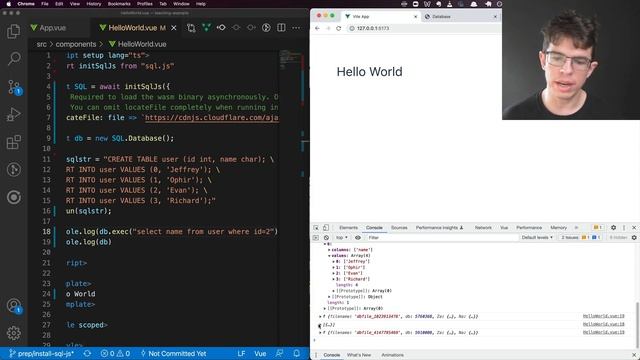Open the Default levels dropdown

(x=537, y=238)
